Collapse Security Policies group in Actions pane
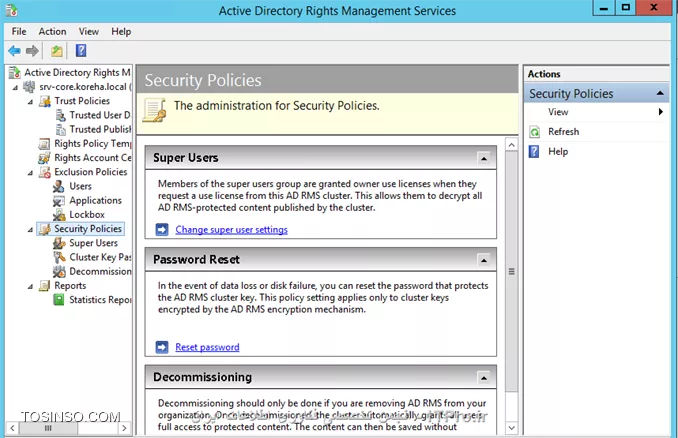678x438 pixels. pyautogui.click(x=660, y=93)
